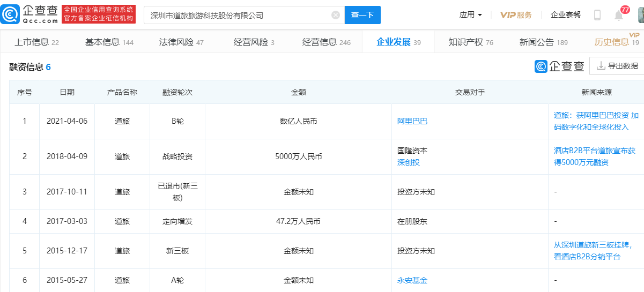Click the 融资信息 section heading
644x292 pixels.
(30, 67)
